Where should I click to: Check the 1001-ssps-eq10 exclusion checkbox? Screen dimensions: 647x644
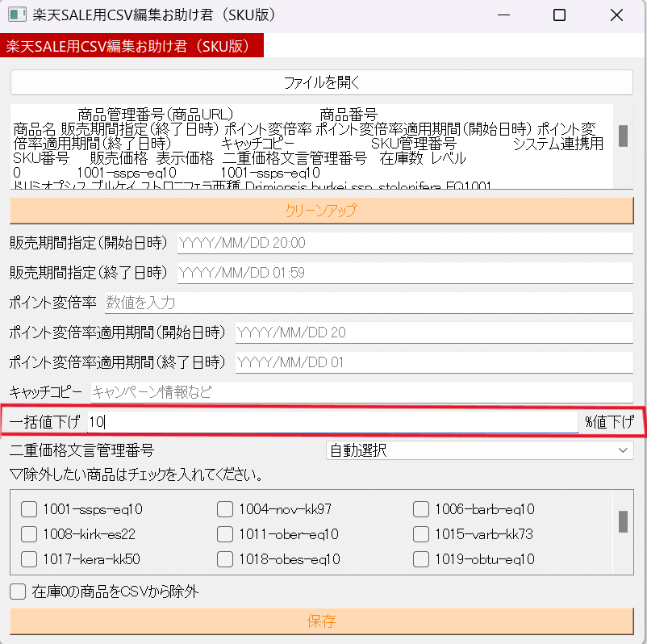click(29, 509)
